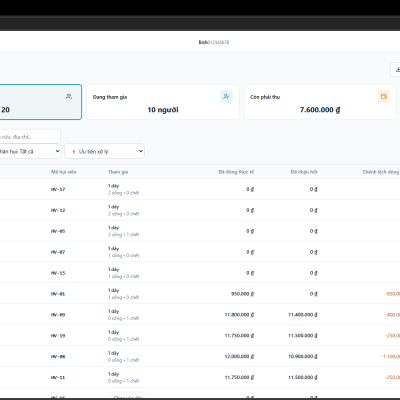Click the 10.900.000 ₫ received amount for HV-08
This screenshot has width=400, height=400.
click(x=303, y=357)
